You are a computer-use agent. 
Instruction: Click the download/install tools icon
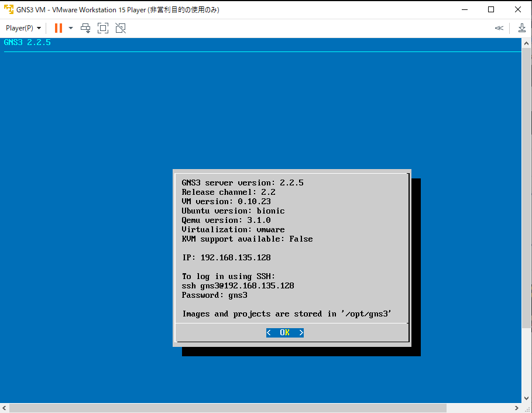(522, 28)
